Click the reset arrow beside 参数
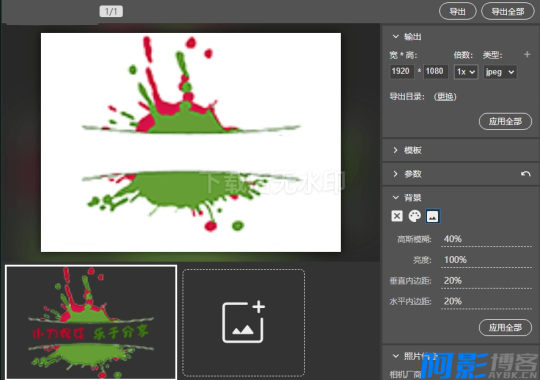540x380 pixels. 526,174
